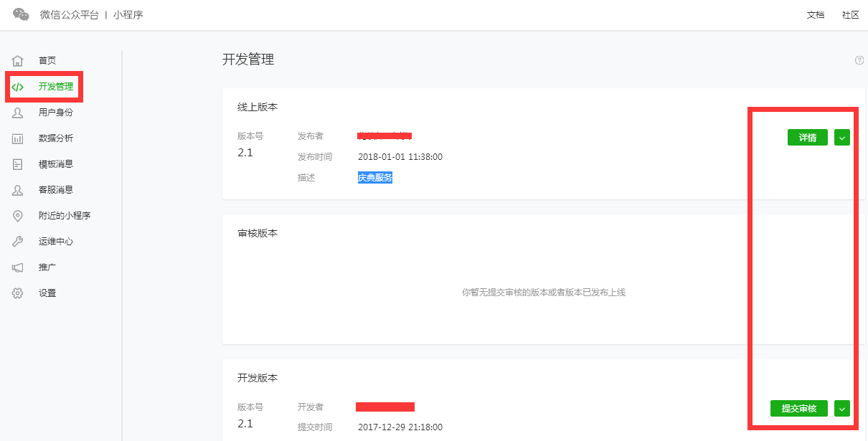Open 附近的小程序 section

point(65,216)
